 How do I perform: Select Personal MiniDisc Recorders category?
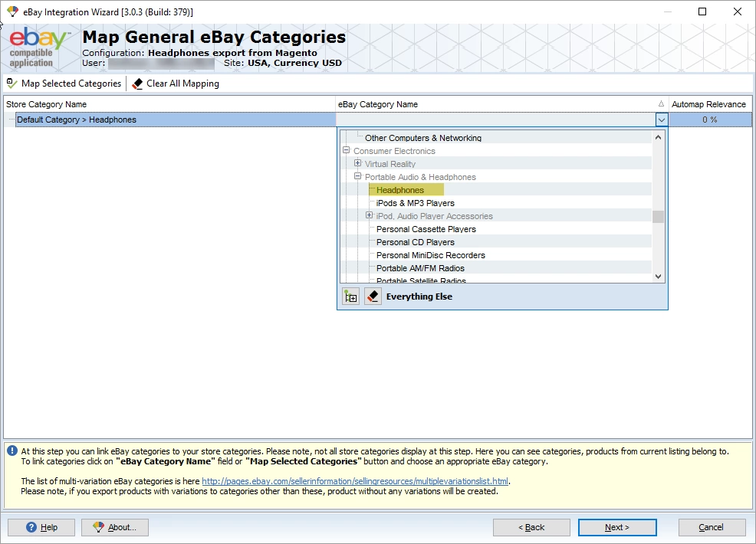coord(431,255)
